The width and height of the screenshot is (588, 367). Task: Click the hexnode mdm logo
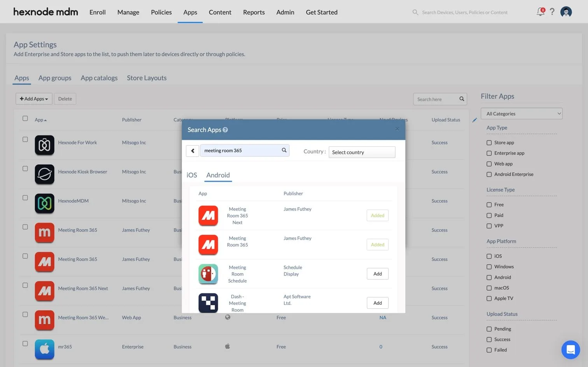point(45,12)
